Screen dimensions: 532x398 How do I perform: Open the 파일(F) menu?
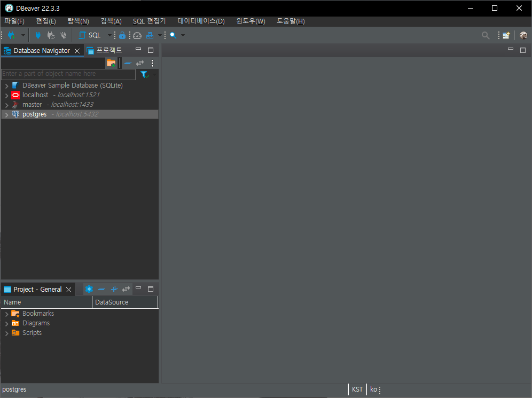pos(14,21)
